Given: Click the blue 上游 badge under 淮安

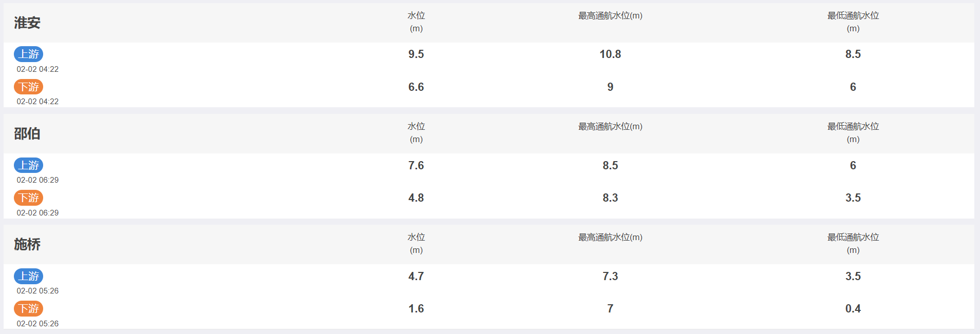Looking at the screenshot, I should (29, 54).
